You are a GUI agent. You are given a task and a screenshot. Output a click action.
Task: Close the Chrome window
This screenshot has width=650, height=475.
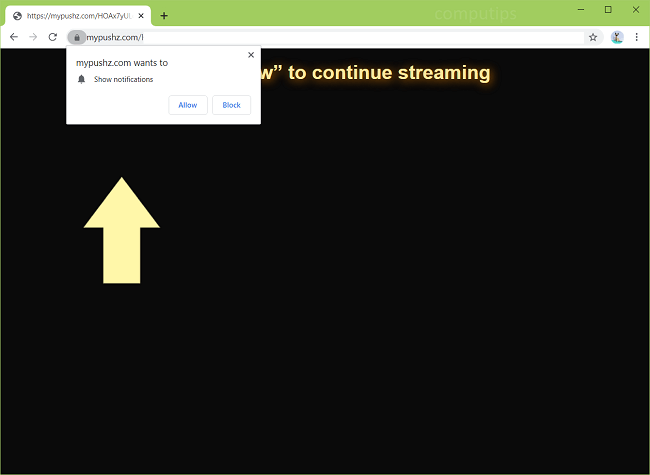(635, 9)
